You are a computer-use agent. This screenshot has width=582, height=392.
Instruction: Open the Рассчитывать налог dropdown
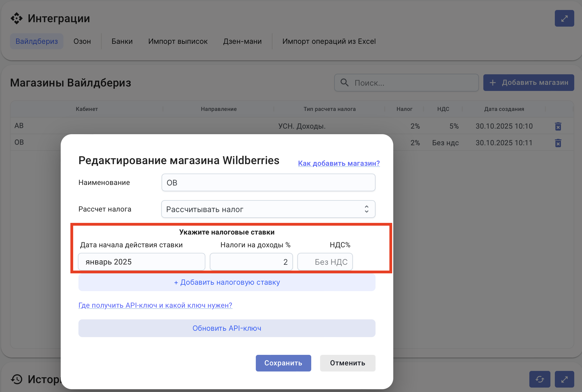click(268, 209)
